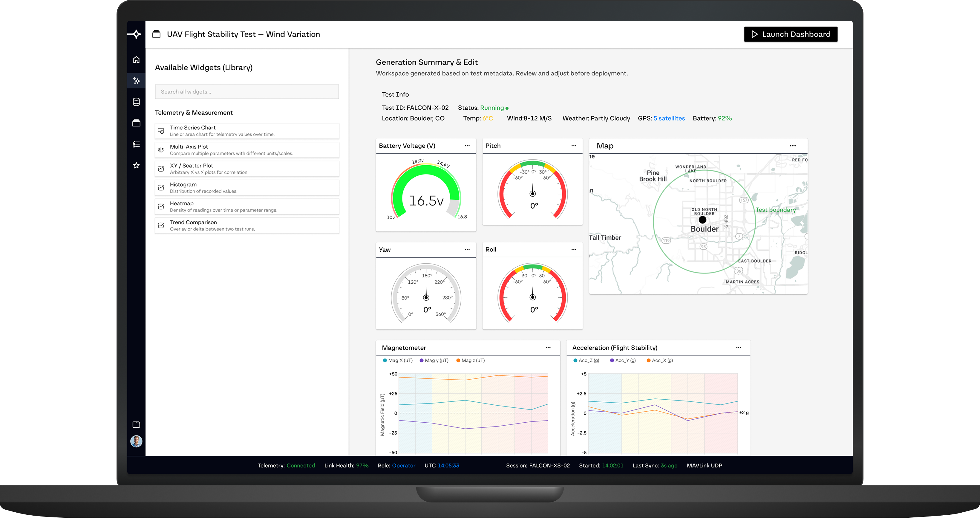Click Session FALCON-XS-02 in status bar
Viewport: 980px width, 518px height.
538,465
